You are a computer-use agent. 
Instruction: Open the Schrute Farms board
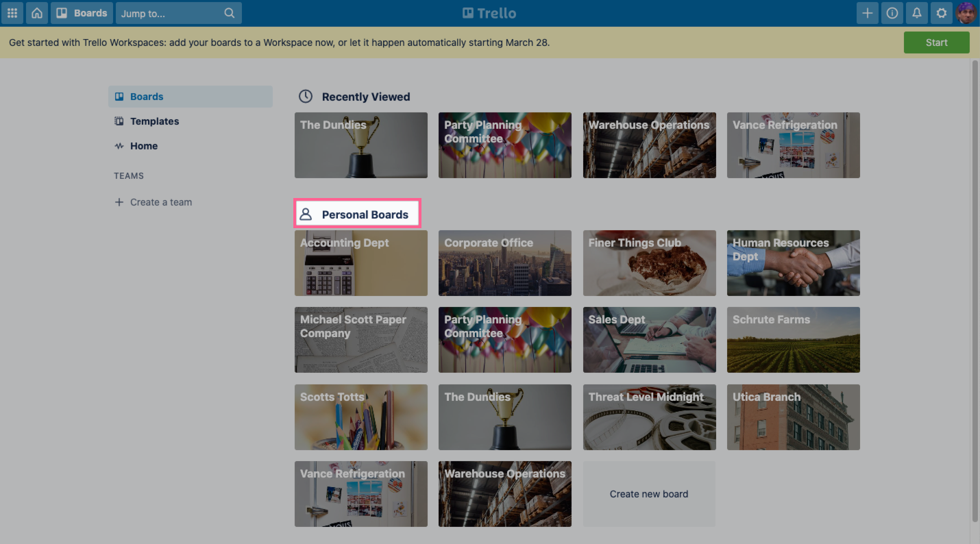(x=793, y=340)
